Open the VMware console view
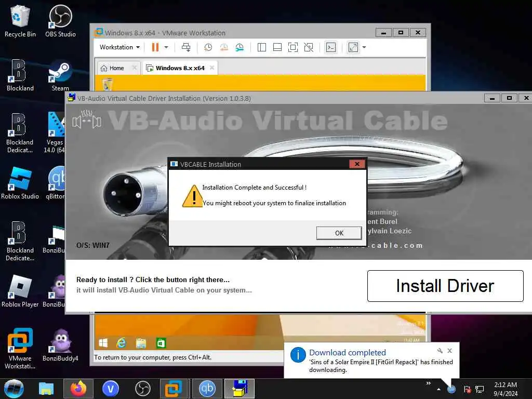 331,47
